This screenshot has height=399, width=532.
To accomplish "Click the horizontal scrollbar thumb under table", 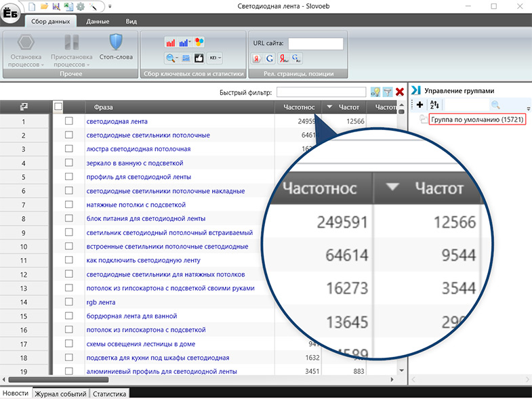I will pos(58,379).
